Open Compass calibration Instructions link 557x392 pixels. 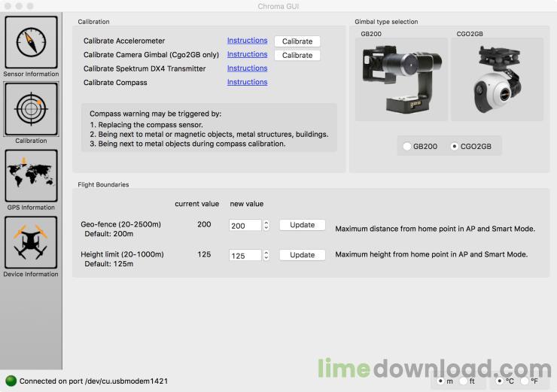247,82
